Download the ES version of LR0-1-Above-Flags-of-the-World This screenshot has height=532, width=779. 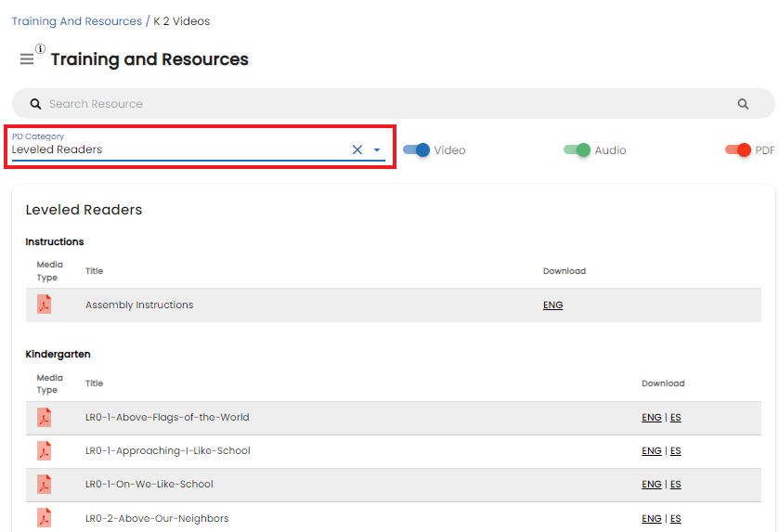(676, 417)
